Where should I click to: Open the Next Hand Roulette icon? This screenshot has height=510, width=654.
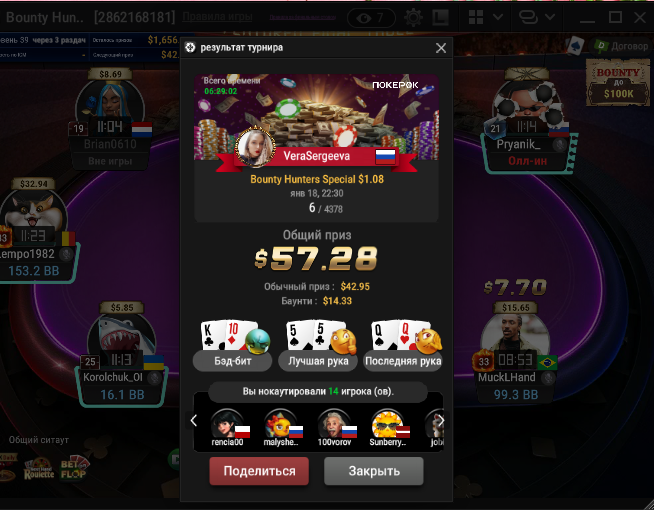pos(39,469)
